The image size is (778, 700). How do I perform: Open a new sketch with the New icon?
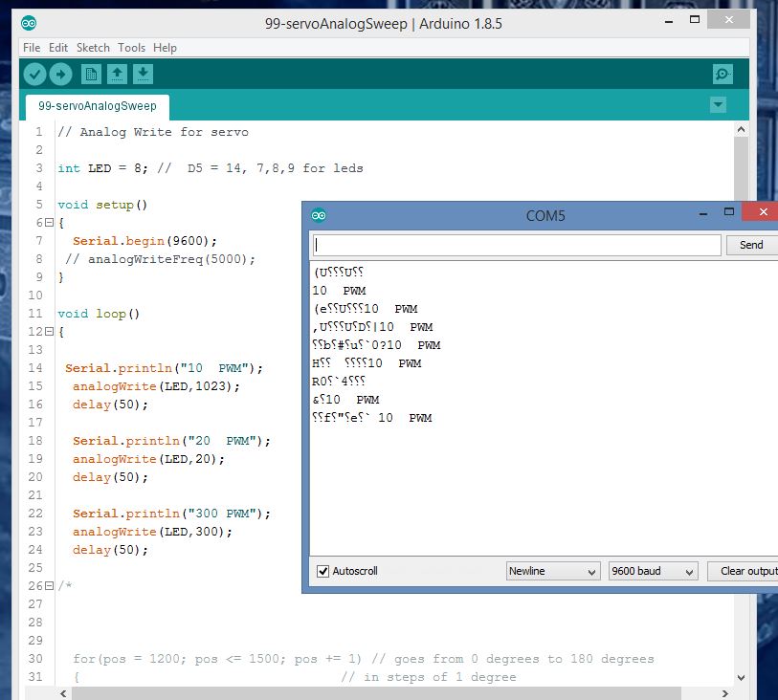(x=90, y=73)
